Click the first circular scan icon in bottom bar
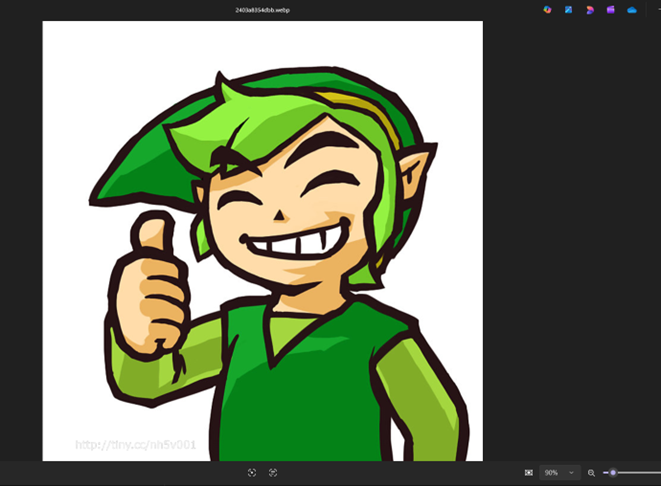This screenshot has width=661, height=486. click(252, 472)
